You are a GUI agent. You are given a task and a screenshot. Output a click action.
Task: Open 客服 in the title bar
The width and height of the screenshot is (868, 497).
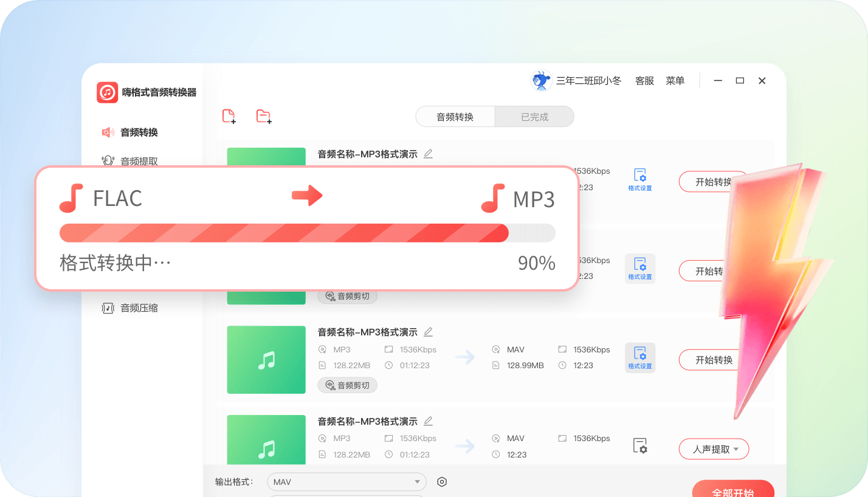click(x=644, y=81)
